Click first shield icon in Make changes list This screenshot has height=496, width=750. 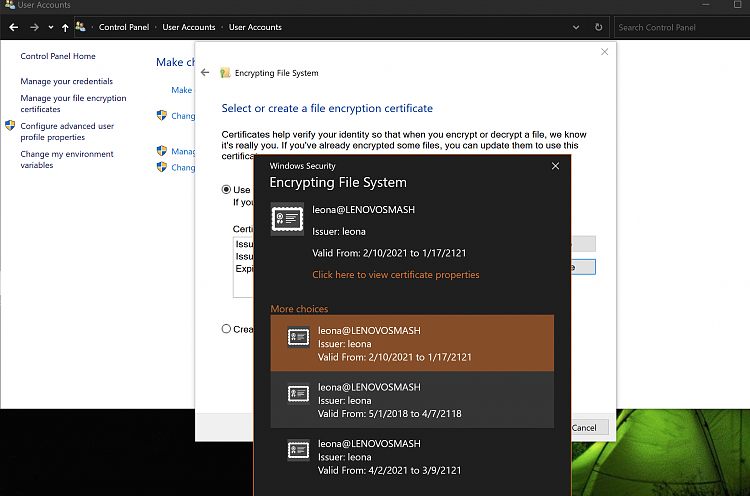coord(162,115)
